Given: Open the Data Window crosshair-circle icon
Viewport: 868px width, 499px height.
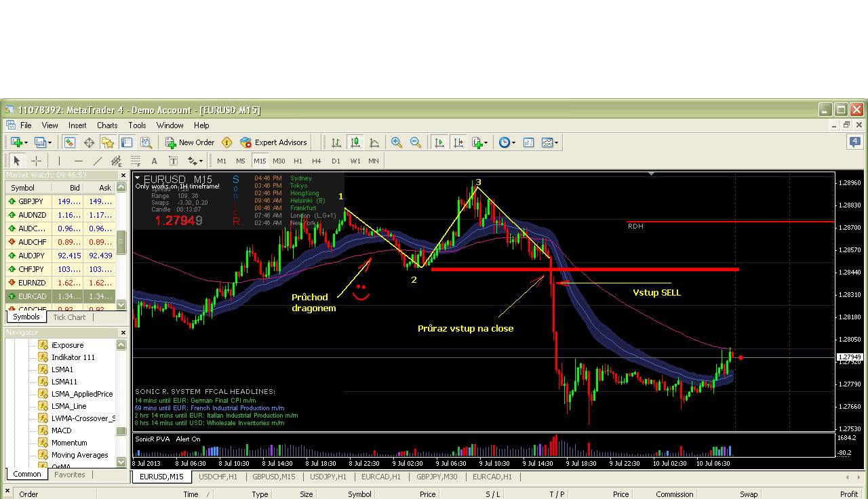Looking at the screenshot, I should pyautogui.click(x=89, y=142).
